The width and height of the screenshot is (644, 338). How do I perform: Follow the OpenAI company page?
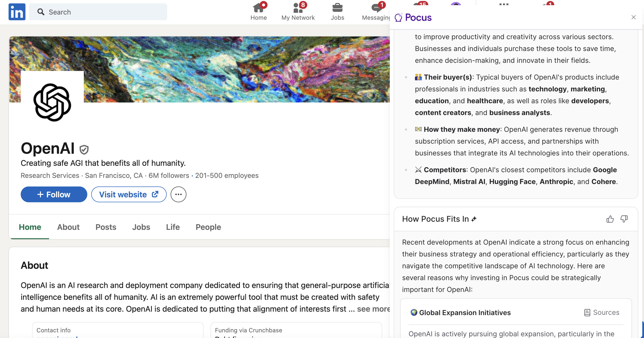54,194
